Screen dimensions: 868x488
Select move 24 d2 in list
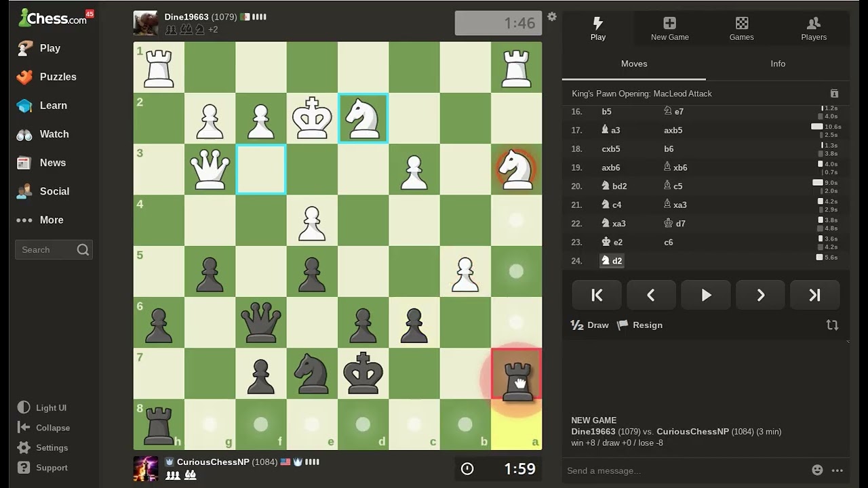pos(612,260)
